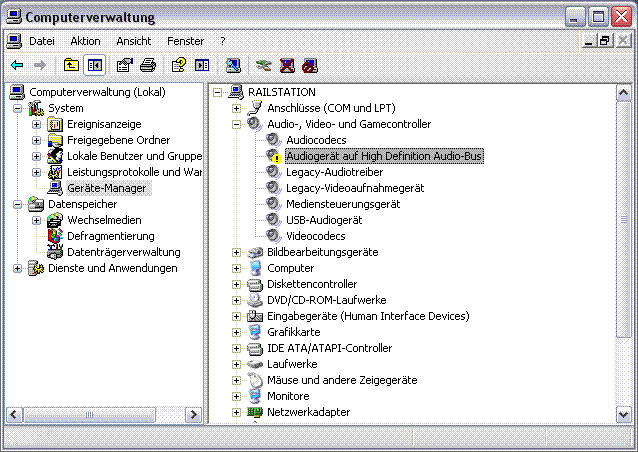Select Defragmentierung in the left tree
638x452 pixels.
coord(111,236)
